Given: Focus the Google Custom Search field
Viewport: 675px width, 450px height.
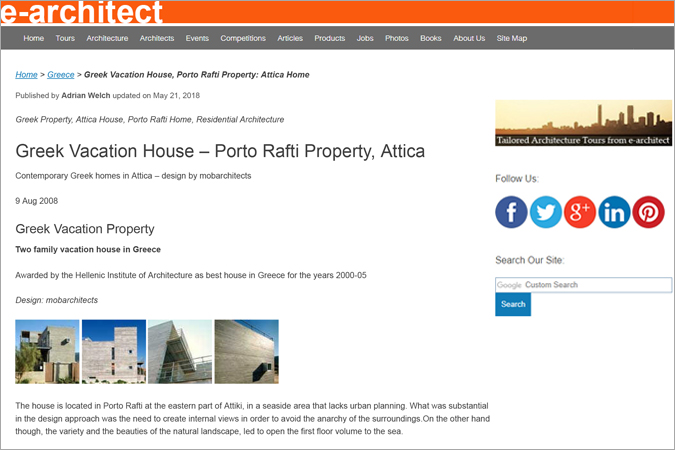Looking at the screenshot, I should click(583, 285).
